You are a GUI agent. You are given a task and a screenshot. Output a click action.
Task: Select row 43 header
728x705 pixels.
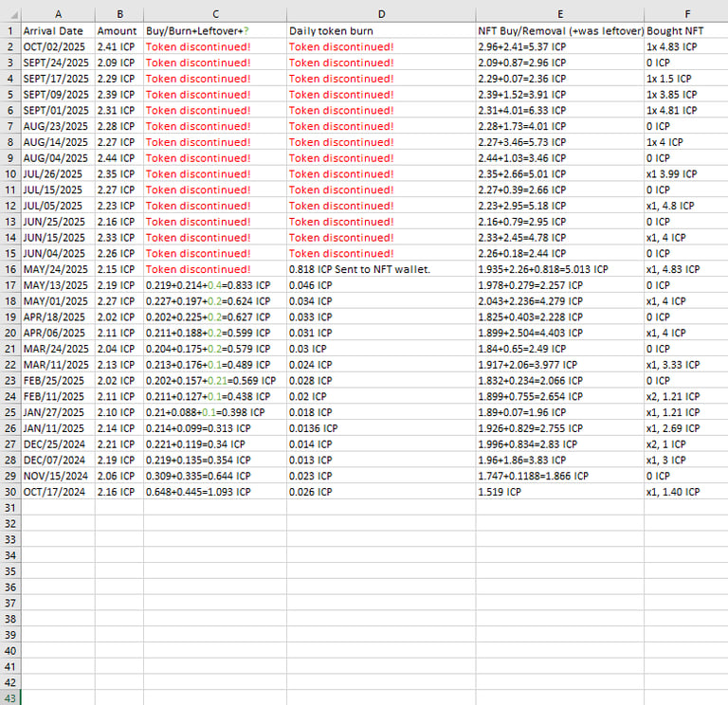pos(10,697)
